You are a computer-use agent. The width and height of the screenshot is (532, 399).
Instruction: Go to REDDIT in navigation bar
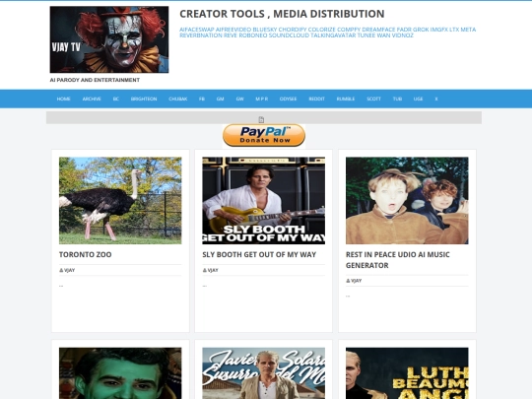316,99
